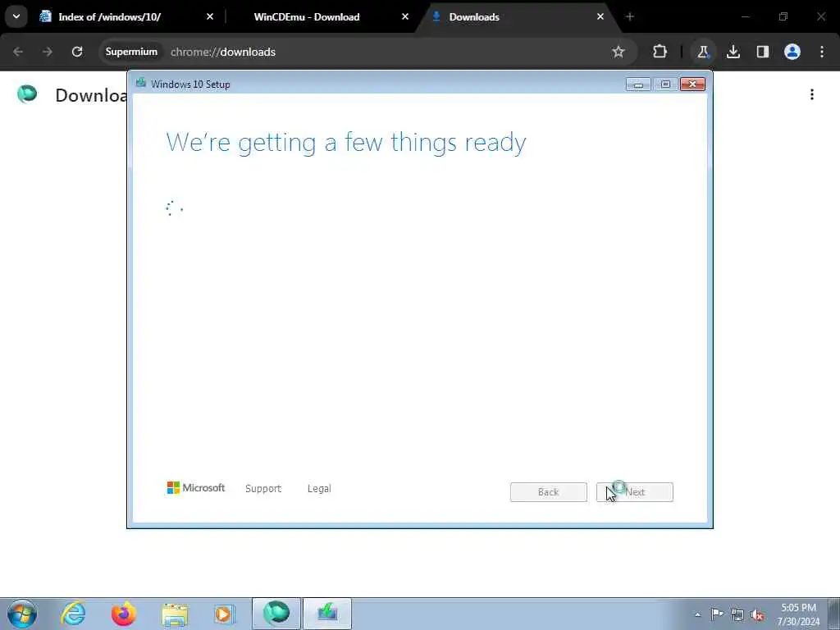Image resolution: width=840 pixels, height=630 pixels.
Task: Open the Support link in setup
Action: [x=263, y=489]
